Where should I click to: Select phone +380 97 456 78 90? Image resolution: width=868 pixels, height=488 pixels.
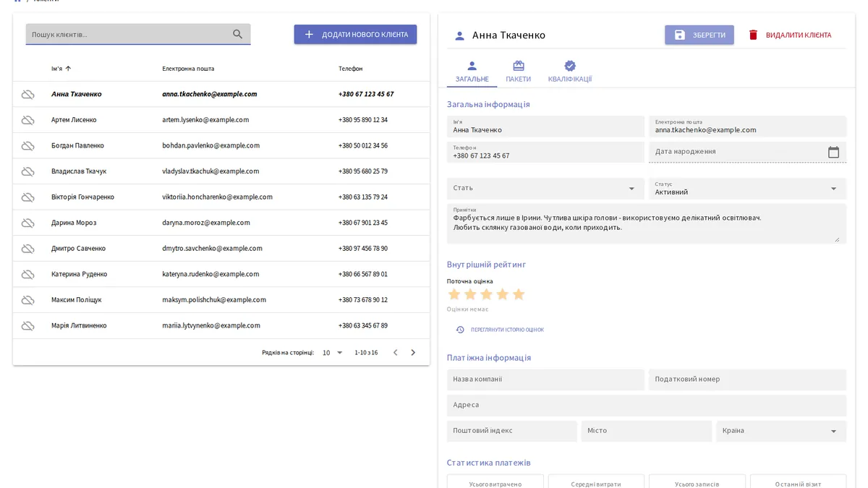(x=363, y=249)
